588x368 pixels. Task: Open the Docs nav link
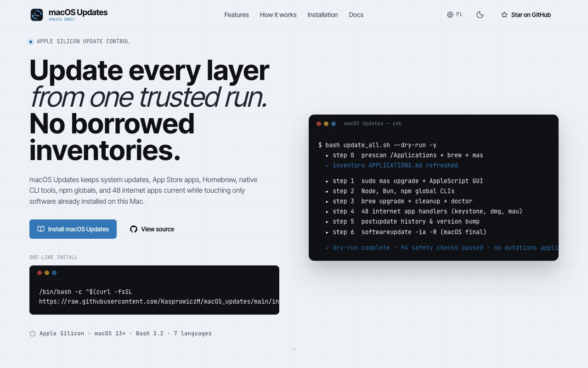tap(356, 15)
